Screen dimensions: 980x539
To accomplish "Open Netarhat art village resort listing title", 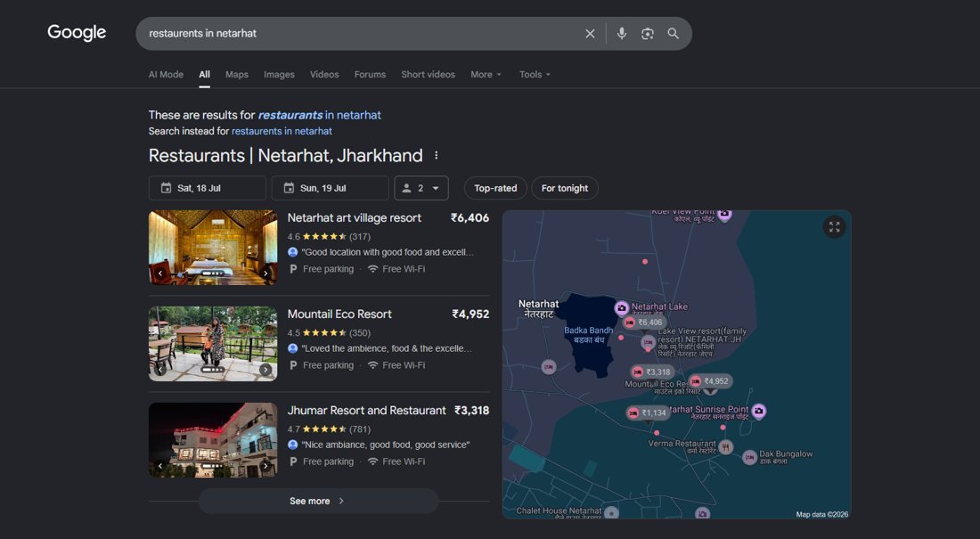I will pos(355,218).
